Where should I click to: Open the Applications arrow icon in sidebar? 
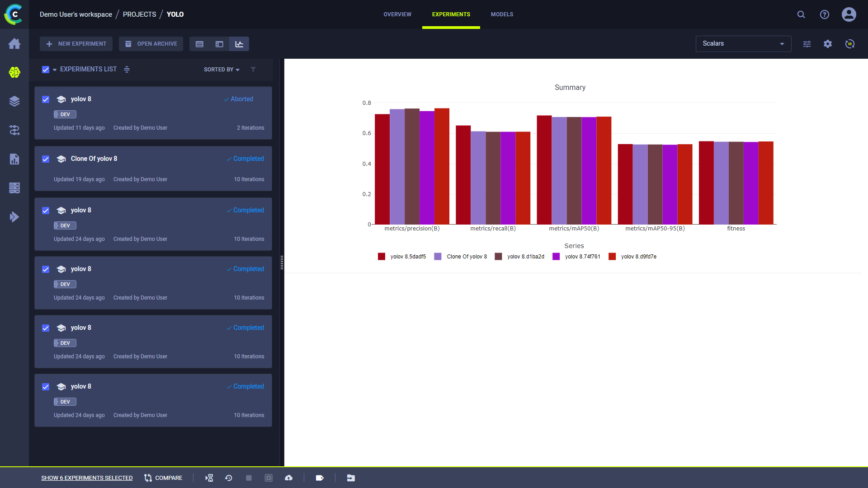[x=14, y=217]
